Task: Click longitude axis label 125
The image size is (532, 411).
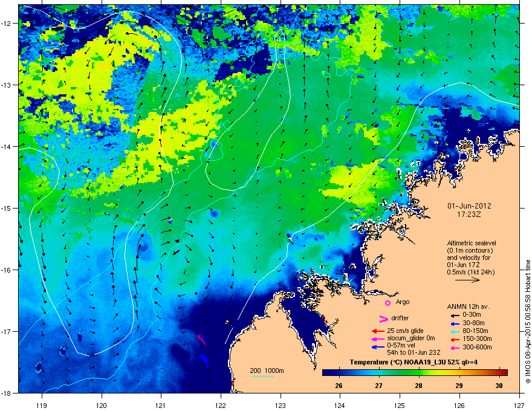Action: point(400,405)
